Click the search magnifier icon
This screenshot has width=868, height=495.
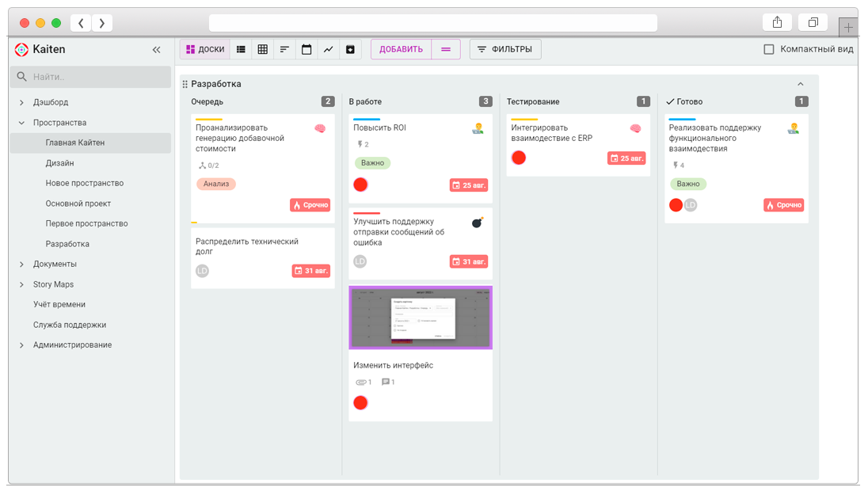[x=21, y=77]
